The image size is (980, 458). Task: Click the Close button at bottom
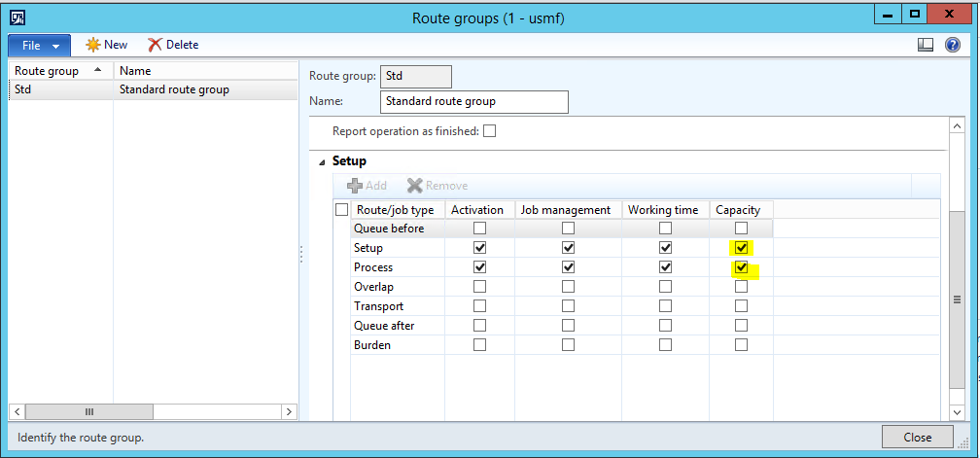(x=917, y=438)
